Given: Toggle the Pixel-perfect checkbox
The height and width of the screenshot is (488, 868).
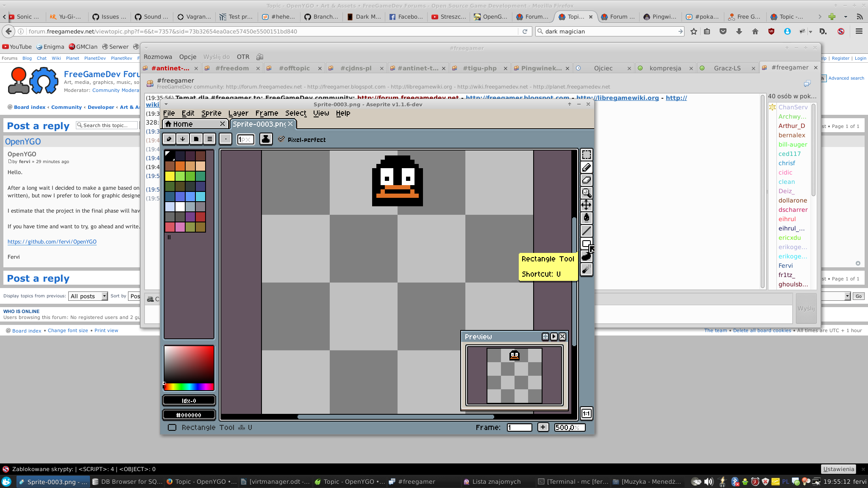Looking at the screenshot, I should [281, 139].
